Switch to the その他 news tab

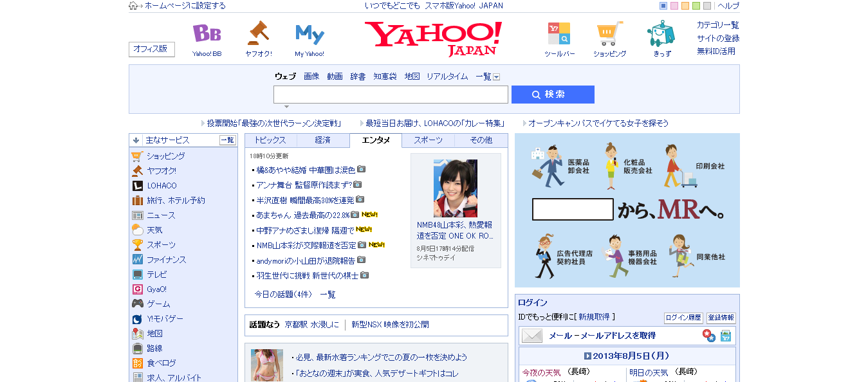click(x=481, y=140)
